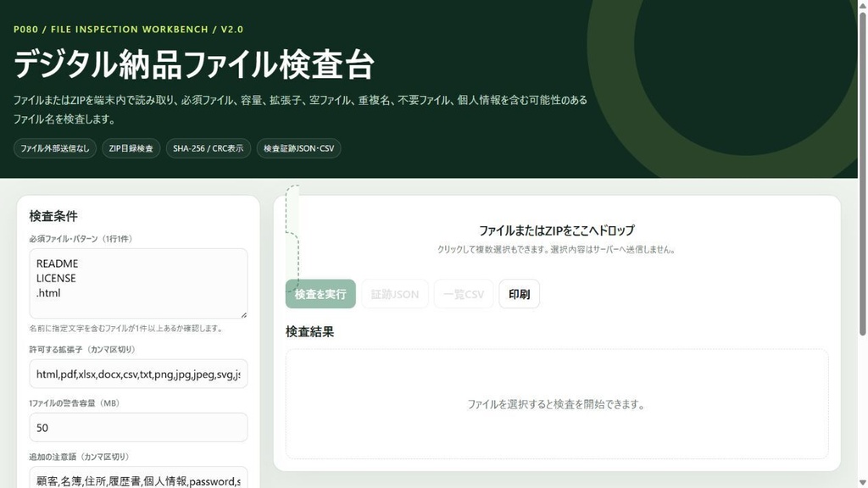
Task: Click the 証跡JSON export button
Action: [x=395, y=294]
